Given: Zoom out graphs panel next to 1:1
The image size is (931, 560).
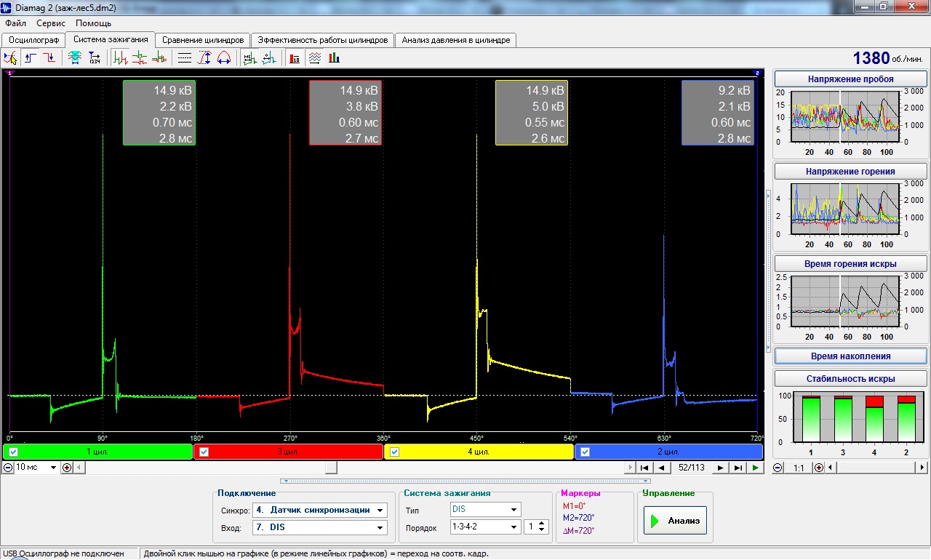Looking at the screenshot, I should click(x=778, y=468).
